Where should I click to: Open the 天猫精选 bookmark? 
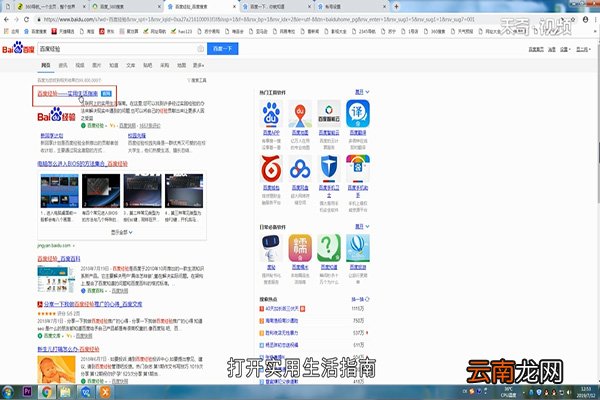coord(63,31)
